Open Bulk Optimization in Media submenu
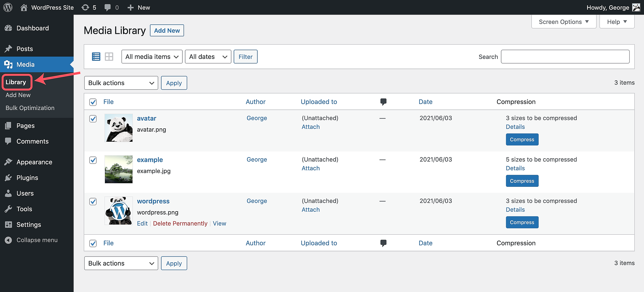 [x=30, y=108]
